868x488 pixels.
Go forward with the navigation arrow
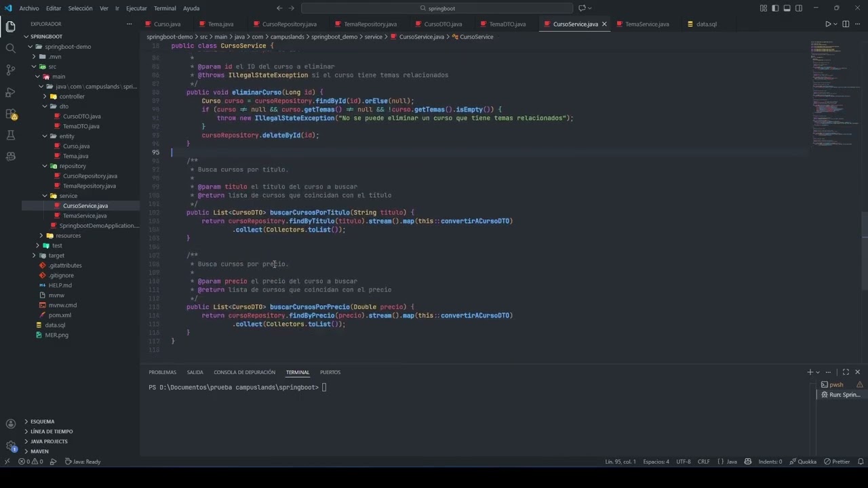292,8
